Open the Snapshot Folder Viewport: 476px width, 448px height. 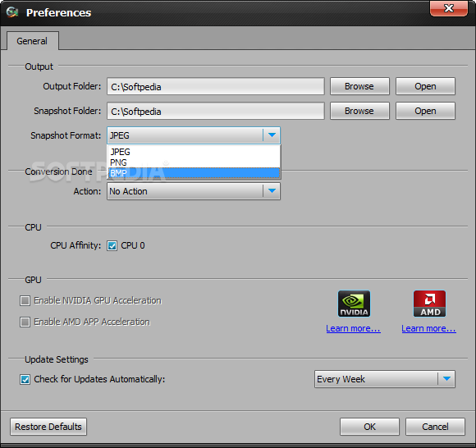click(x=425, y=111)
